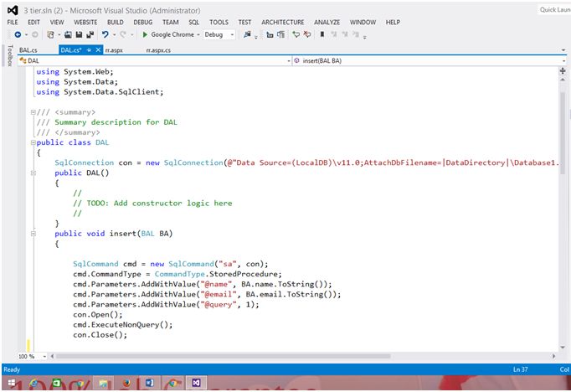Open the SQL menu

click(x=194, y=23)
